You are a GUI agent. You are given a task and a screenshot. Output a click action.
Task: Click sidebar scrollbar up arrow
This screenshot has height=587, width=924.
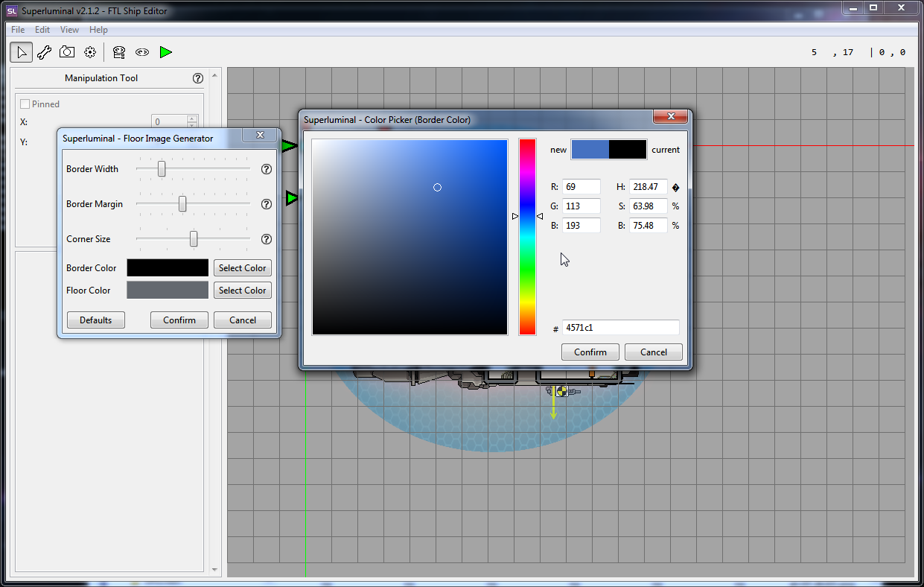point(215,76)
